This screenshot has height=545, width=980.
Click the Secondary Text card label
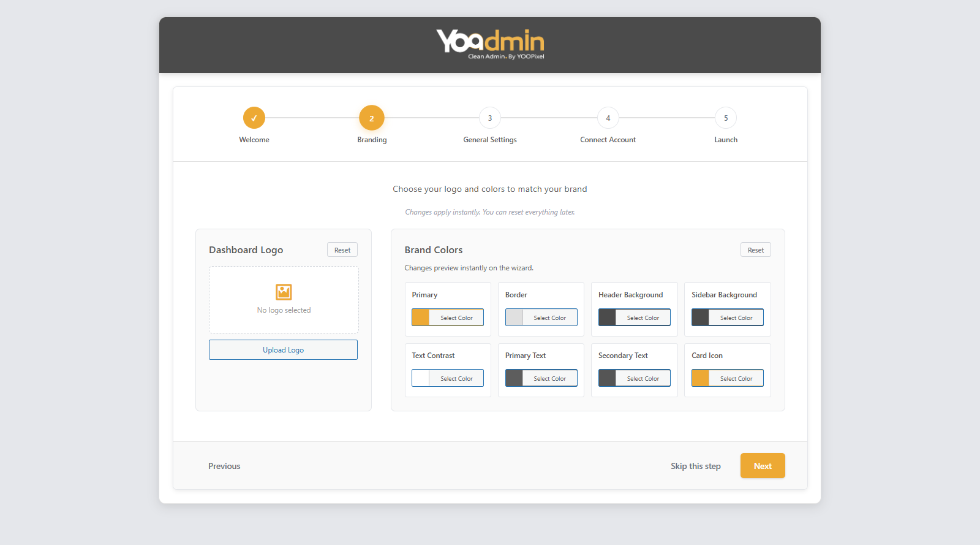tap(623, 356)
